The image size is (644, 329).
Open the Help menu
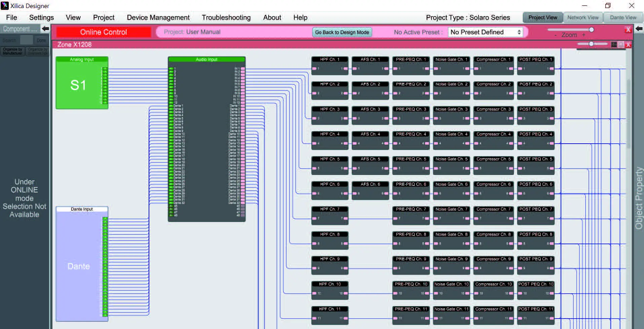point(300,17)
